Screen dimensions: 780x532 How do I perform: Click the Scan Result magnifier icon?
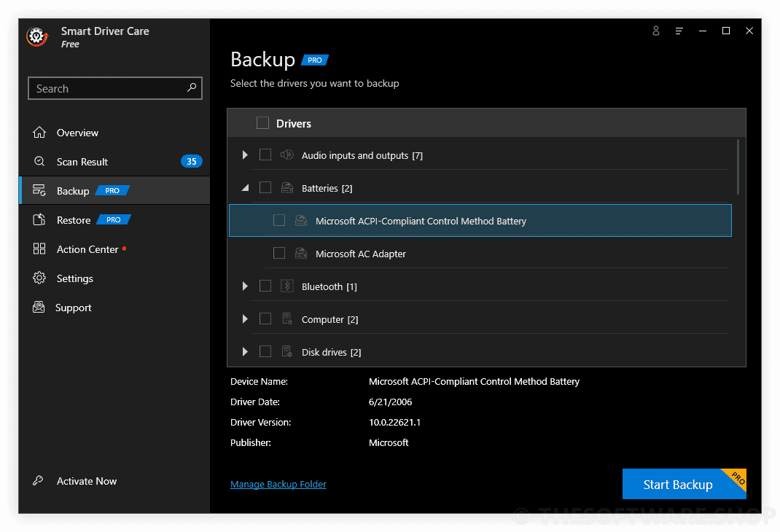click(39, 162)
